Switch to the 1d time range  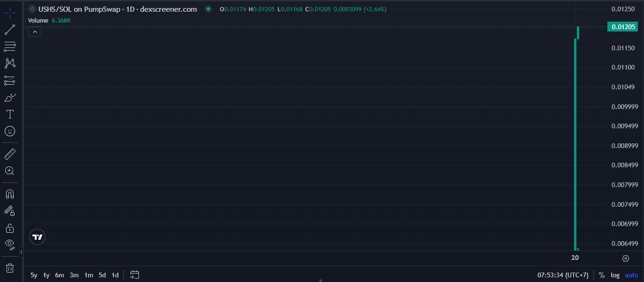(115, 275)
